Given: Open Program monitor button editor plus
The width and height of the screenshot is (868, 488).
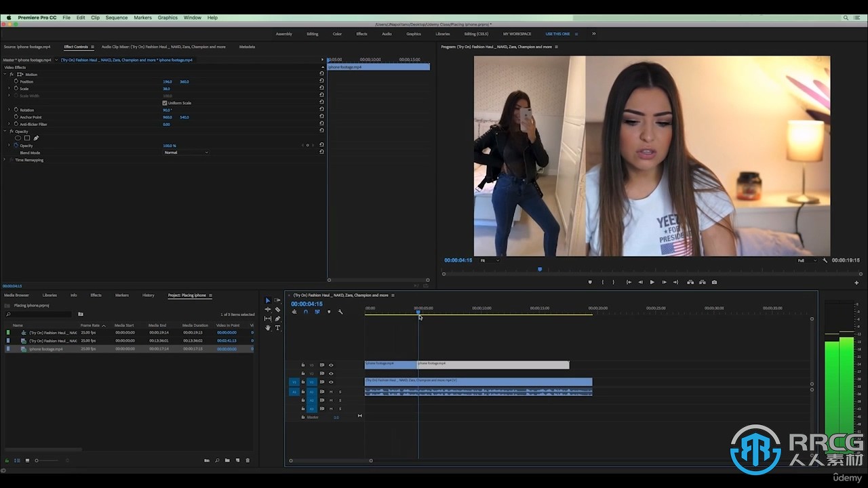Looking at the screenshot, I should 856,283.
